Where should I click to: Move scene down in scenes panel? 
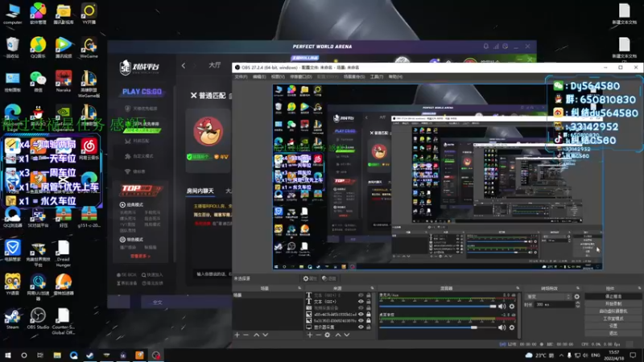click(x=266, y=335)
